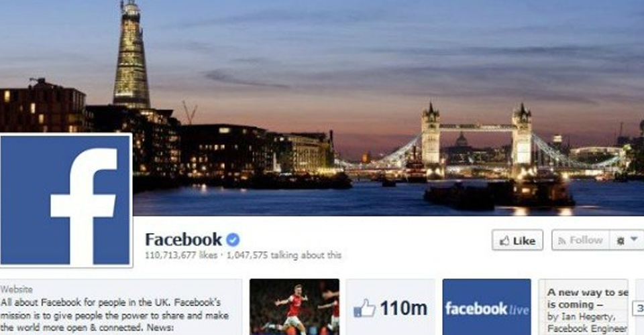Screen dimensions: 644x335
Task: Follow the Facebook page
Action: tap(580, 241)
